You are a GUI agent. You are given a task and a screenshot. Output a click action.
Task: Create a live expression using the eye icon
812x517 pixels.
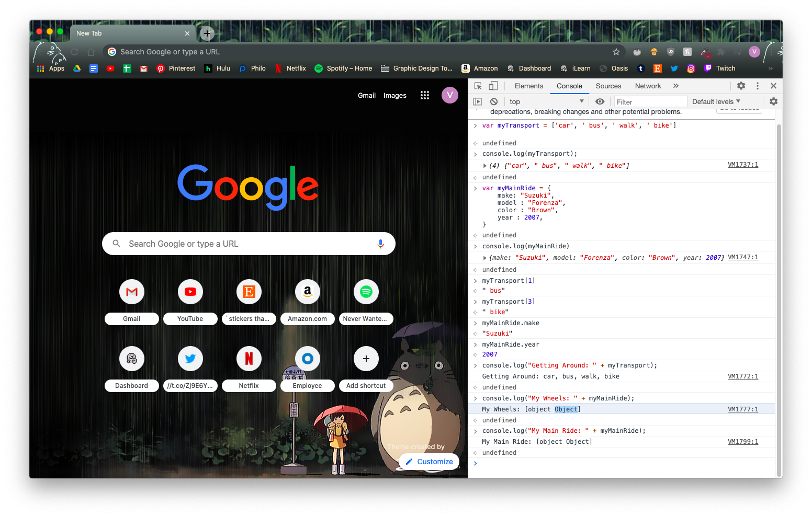pyautogui.click(x=600, y=101)
